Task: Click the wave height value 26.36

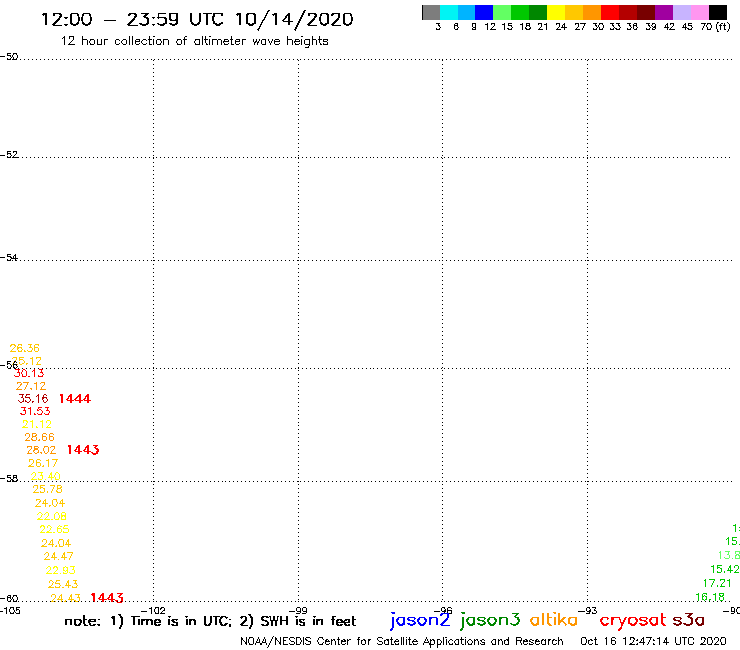Action: pos(25,348)
